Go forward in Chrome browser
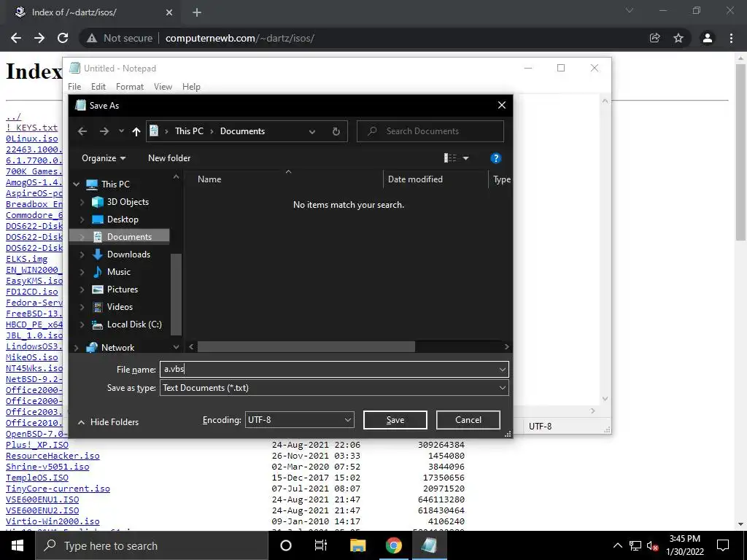This screenshot has height=560, width=747. click(39, 38)
